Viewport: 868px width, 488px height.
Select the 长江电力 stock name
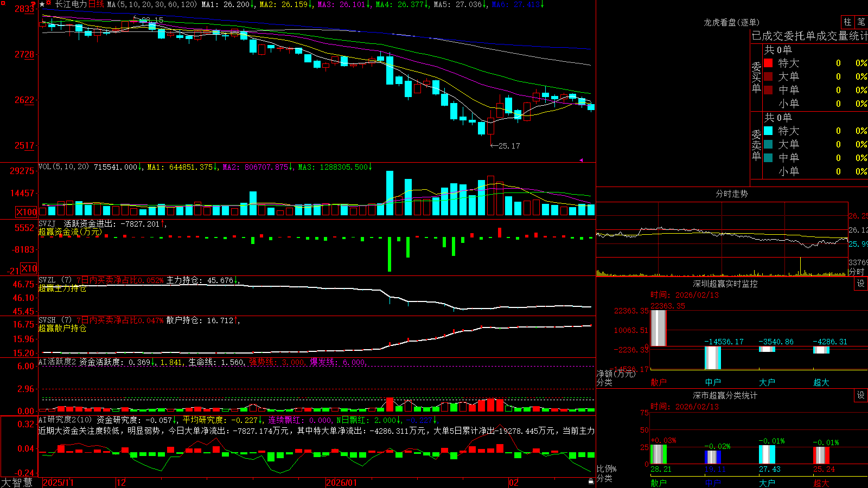pyautogui.click(x=71, y=4)
